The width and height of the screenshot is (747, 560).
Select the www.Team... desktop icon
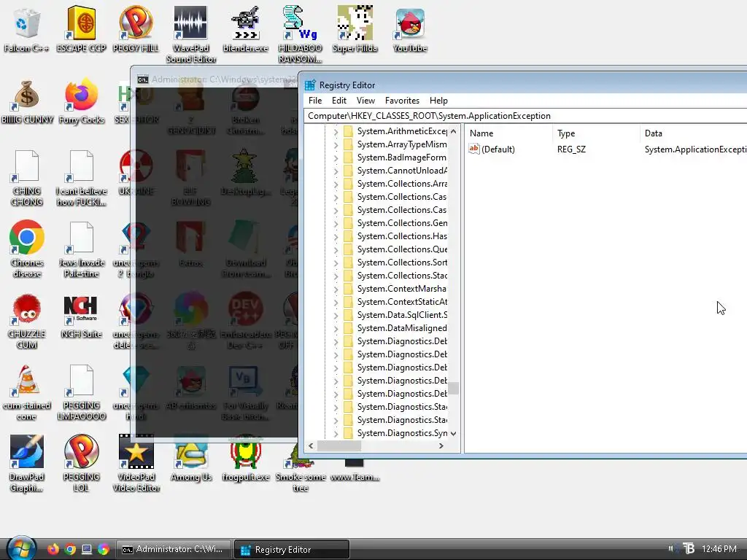tap(355, 469)
